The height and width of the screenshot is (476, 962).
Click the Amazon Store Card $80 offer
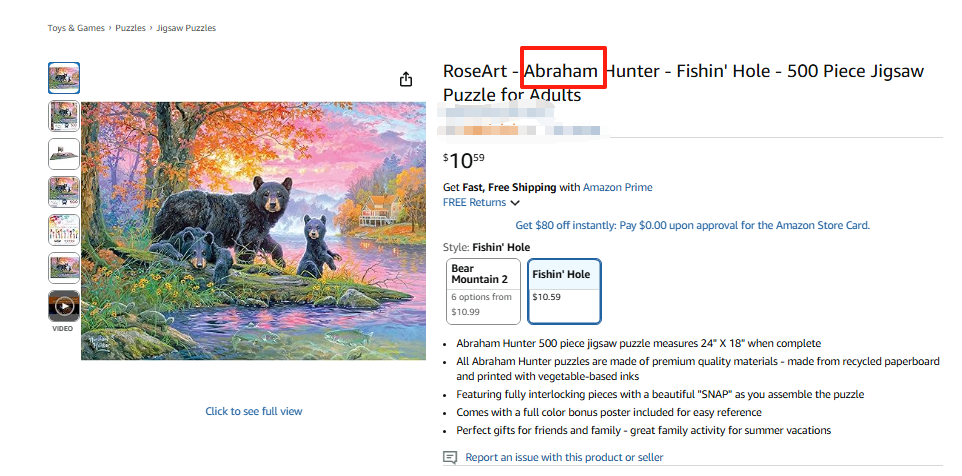[x=692, y=226]
